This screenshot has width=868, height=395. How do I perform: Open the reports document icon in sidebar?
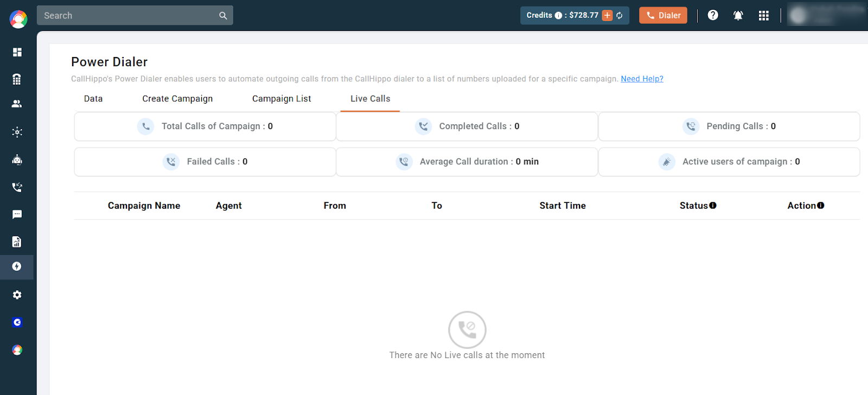[17, 241]
